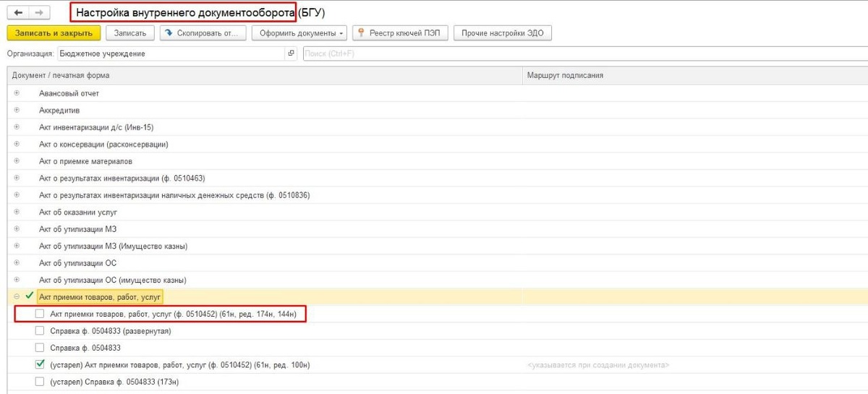Image resolution: width=868 pixels, height=394 pixels.
Task: Uncheck (устарел) Акт приемки ред. 100н box
Action: click(x=40, y=364)
